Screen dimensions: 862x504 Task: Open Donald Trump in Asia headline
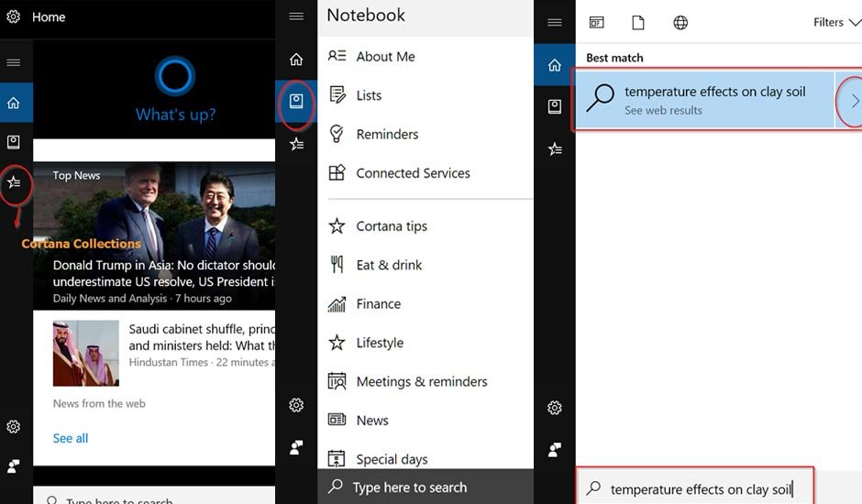click(164, 273)
